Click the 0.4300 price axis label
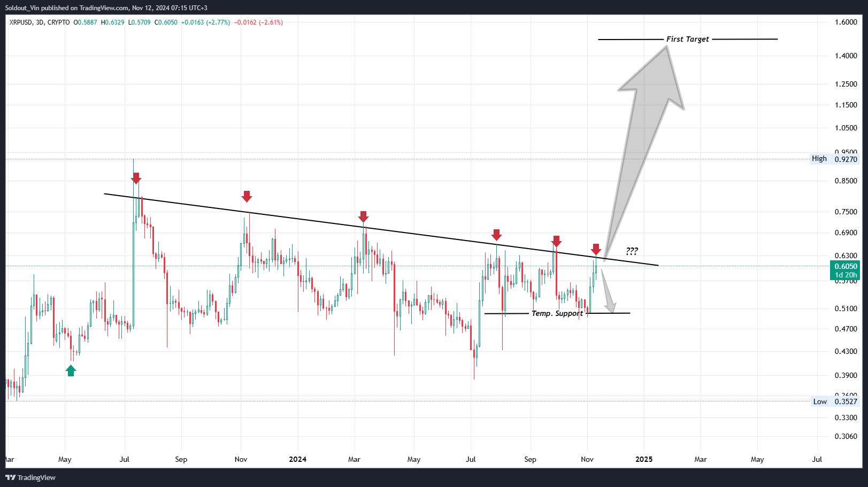This screenshot has height=487, width=868. 846,351
